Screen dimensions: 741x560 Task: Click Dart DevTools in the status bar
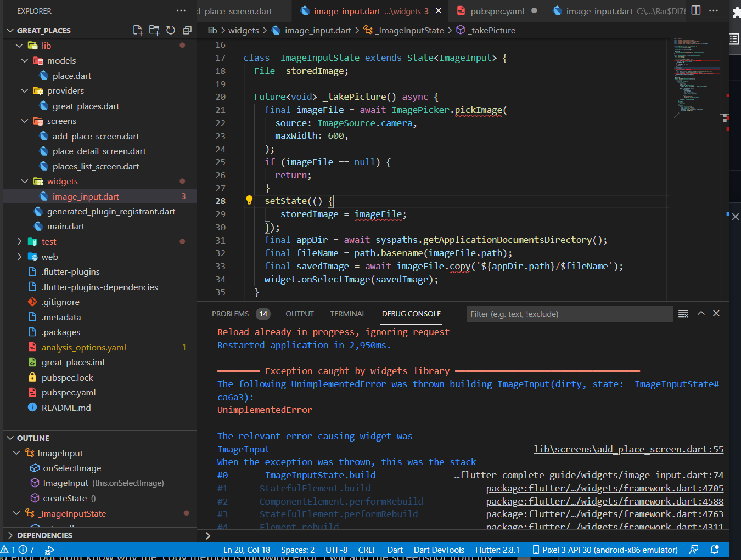(x=439, y=550)
